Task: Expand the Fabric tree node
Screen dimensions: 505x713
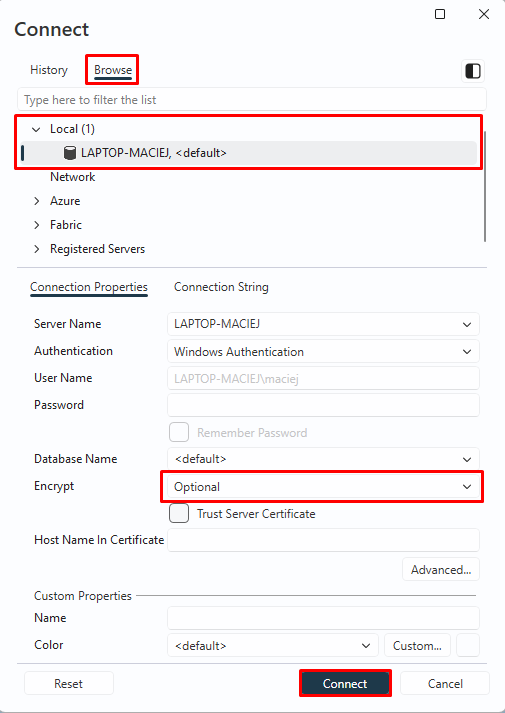Action: [37, 225]
